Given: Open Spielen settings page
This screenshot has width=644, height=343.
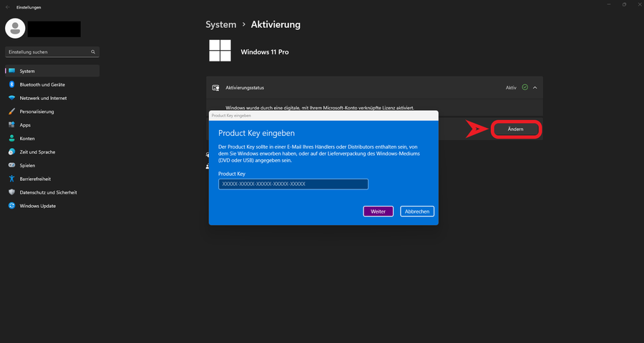Looking at the screenshot, I should click(x=52, y=165).
